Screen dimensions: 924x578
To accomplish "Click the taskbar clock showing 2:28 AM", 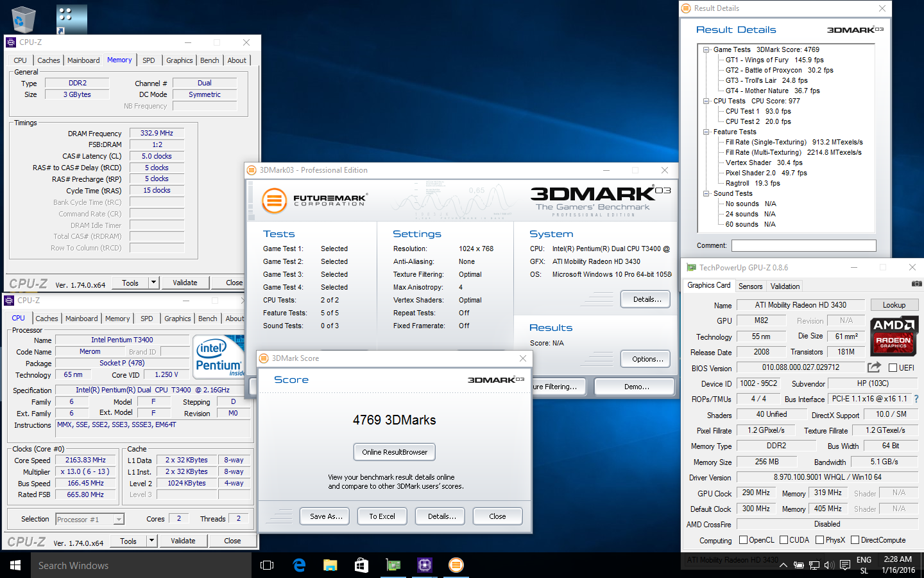I will coord(898,565).
